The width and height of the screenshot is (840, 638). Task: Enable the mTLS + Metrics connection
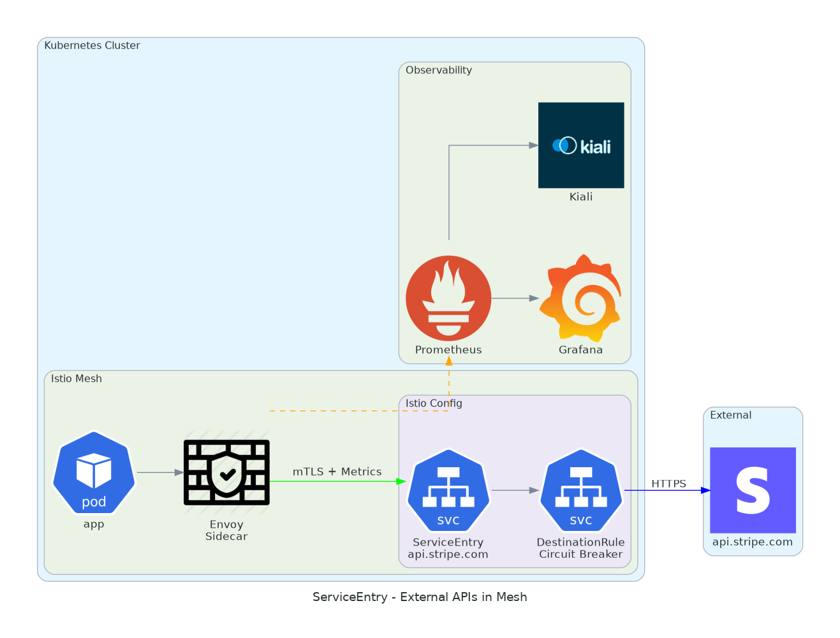337,472
